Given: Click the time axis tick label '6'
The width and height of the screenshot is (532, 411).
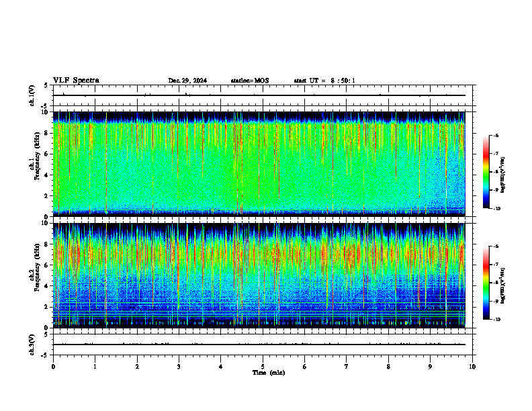Looking at the screenshot, I should pyautogui.click(x=305, y=367).
